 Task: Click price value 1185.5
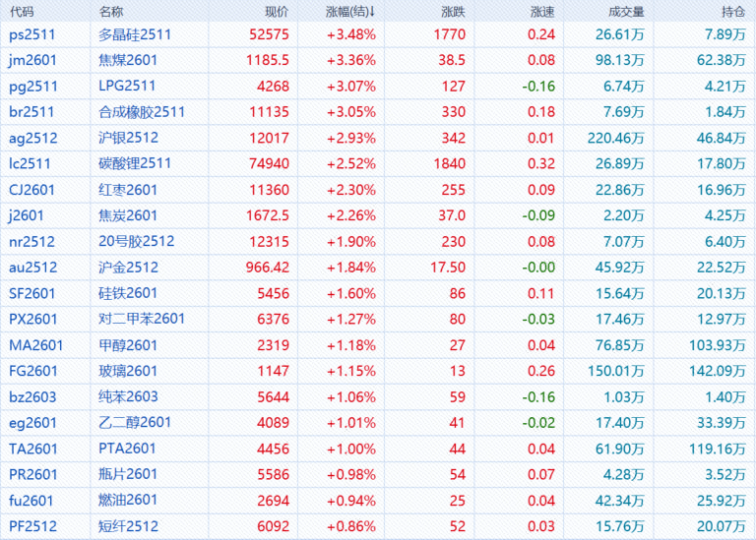click(x=268, y=60)
